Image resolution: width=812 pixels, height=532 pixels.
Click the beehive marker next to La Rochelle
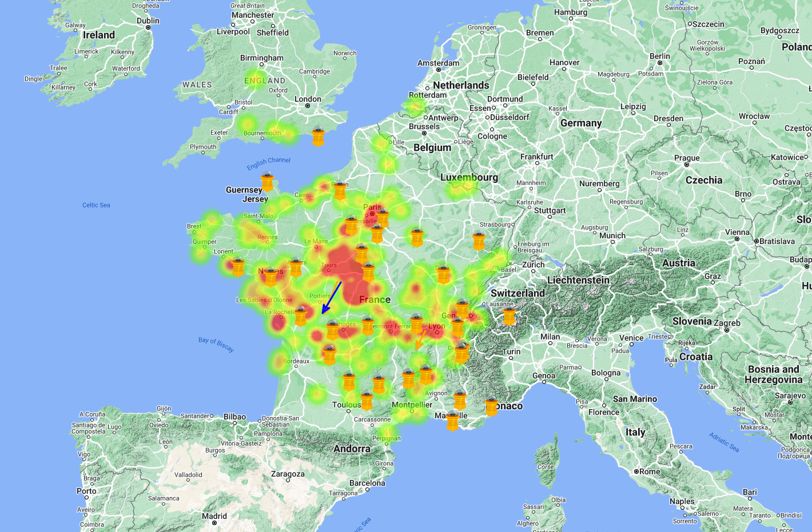pyautogui.click(x=300, y=317)
